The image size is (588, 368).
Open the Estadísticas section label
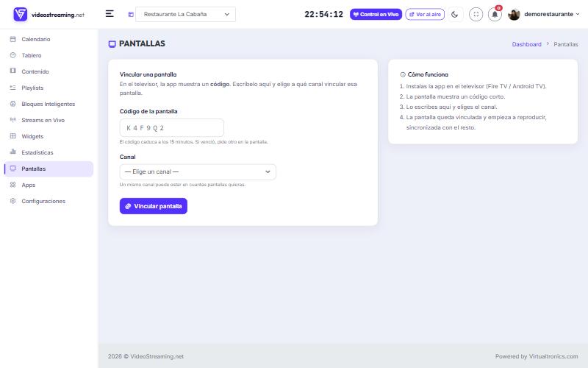click(x=37, y=152)
